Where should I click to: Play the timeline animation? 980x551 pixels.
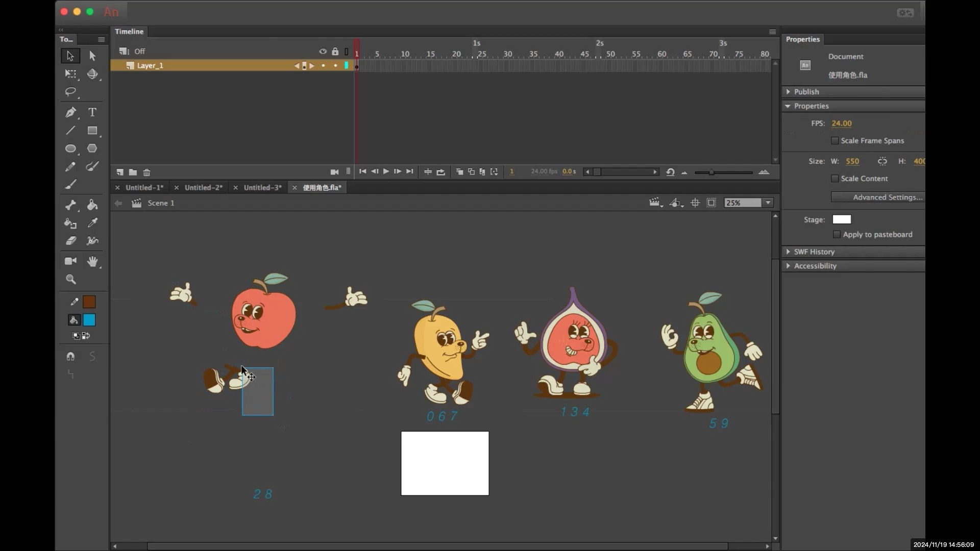386,172
